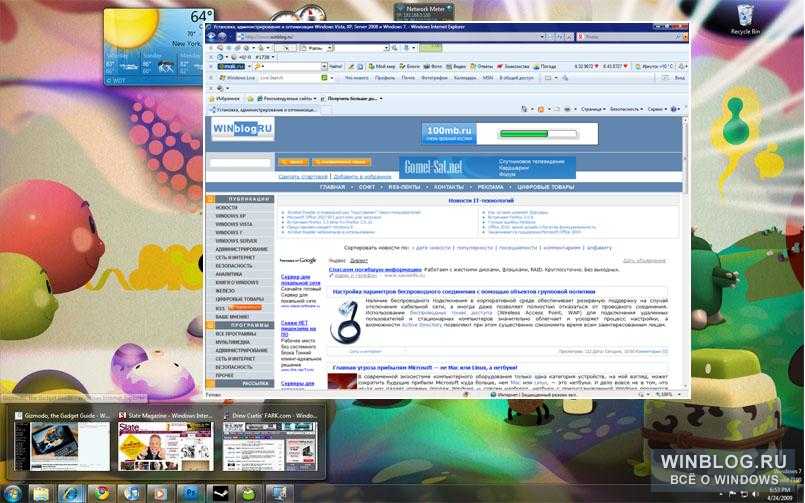This screenshot has width=805, height=503.
Task: Click Видео toolbar button
Action: [x=456, y=67]
